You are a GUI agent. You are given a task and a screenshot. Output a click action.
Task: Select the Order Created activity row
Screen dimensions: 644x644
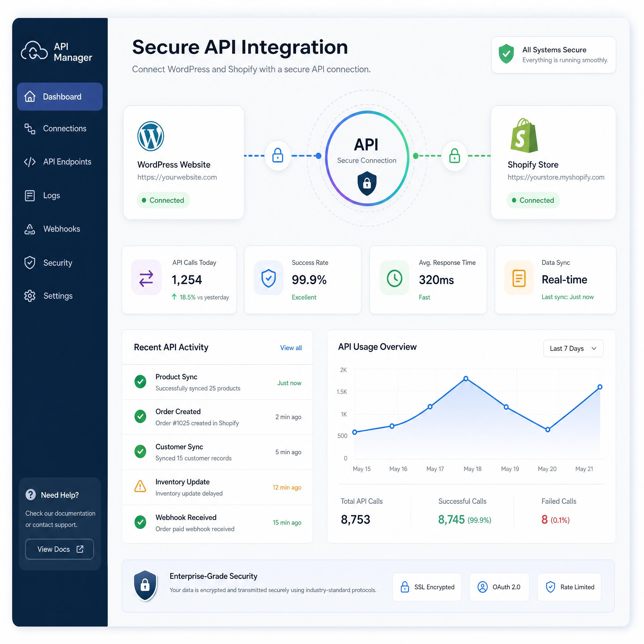[217, 417]
